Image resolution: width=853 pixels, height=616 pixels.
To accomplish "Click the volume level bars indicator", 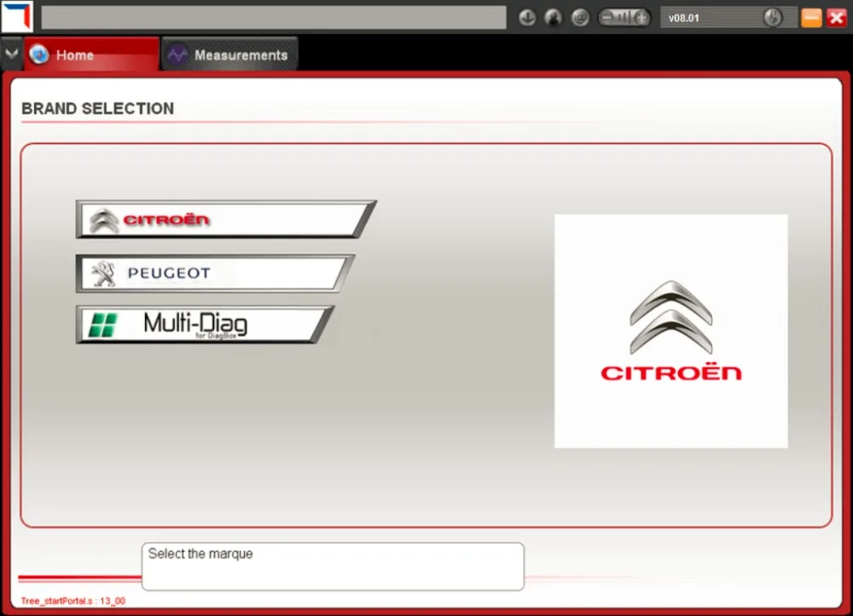I will pyautogui.click(x=624, y=18).
